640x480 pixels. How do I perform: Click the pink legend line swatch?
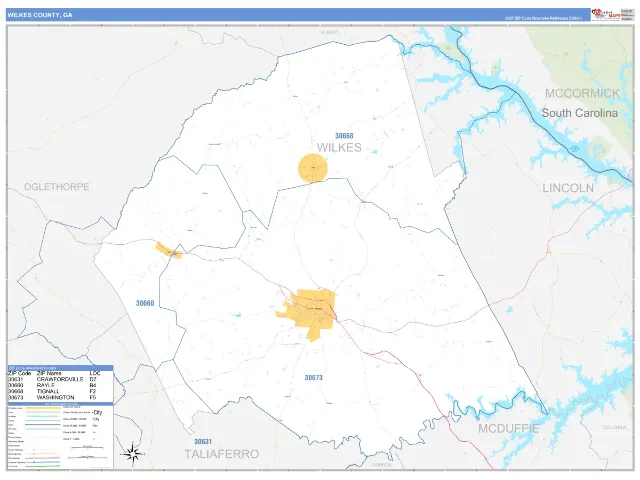tap(42, 458)
